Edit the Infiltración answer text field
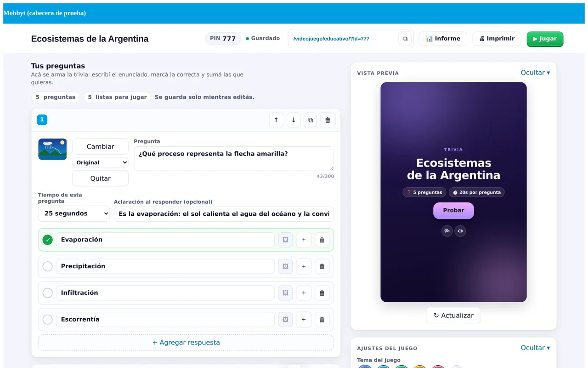The image size is (588, 368). pos(165,293)
